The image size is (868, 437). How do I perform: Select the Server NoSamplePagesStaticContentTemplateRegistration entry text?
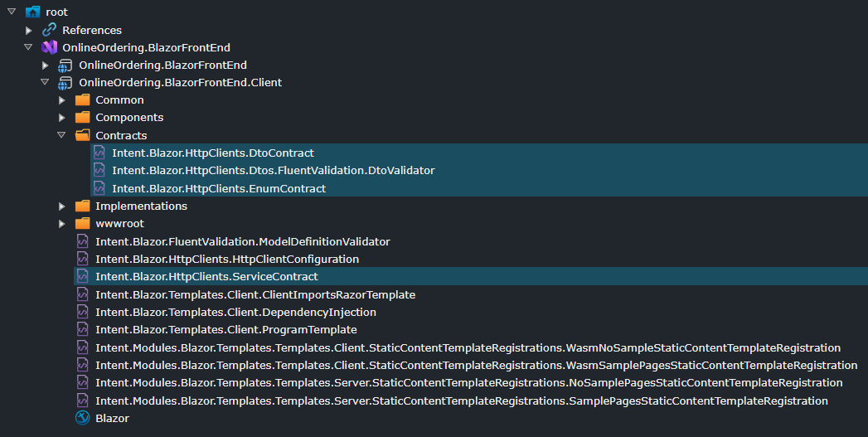pyautogui.click(x=469, y=383)
